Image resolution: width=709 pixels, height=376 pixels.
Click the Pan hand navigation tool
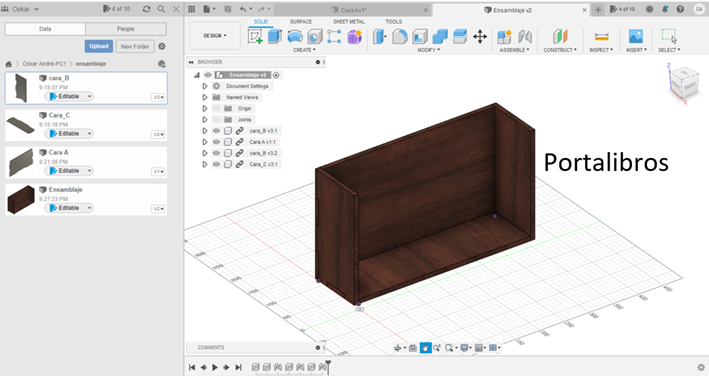425,348
